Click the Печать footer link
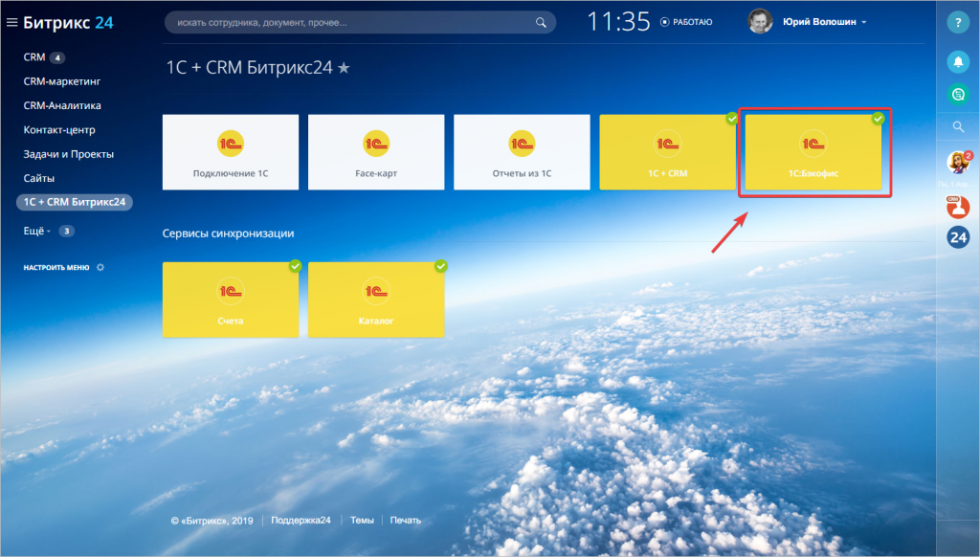This screenshot has width=980, height=557. coord(406,520)
